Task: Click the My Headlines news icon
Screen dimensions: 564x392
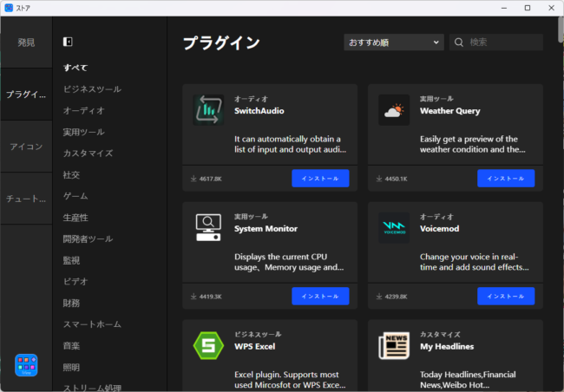Action: click(x=394, y=346)
